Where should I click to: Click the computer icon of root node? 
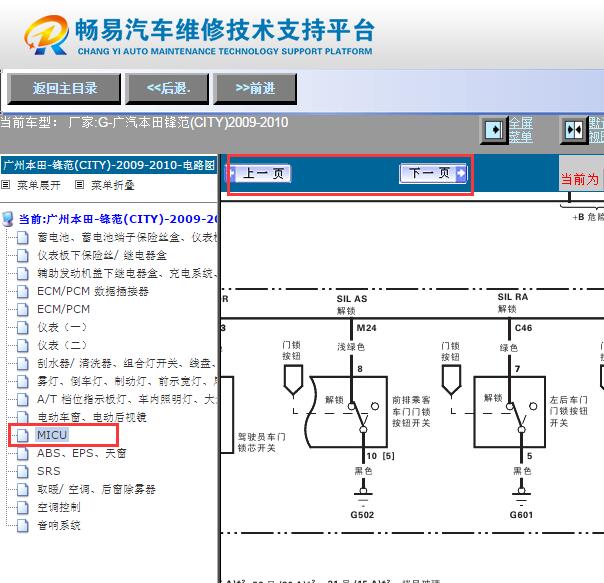(8, 218)
